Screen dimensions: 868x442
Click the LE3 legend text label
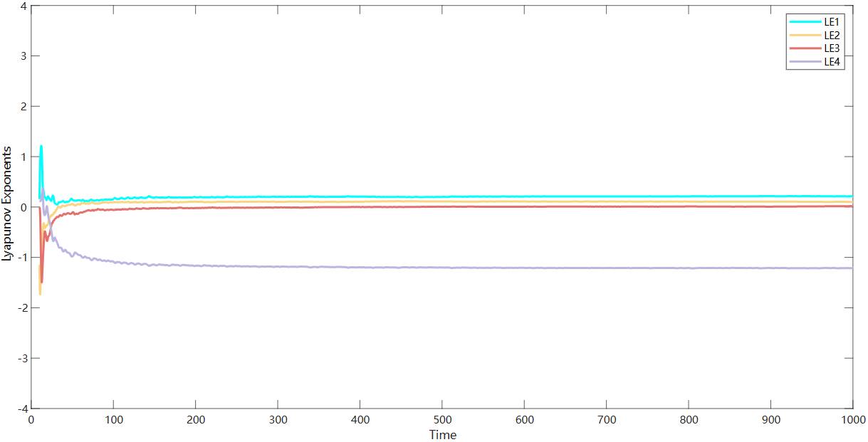[832, 48]
